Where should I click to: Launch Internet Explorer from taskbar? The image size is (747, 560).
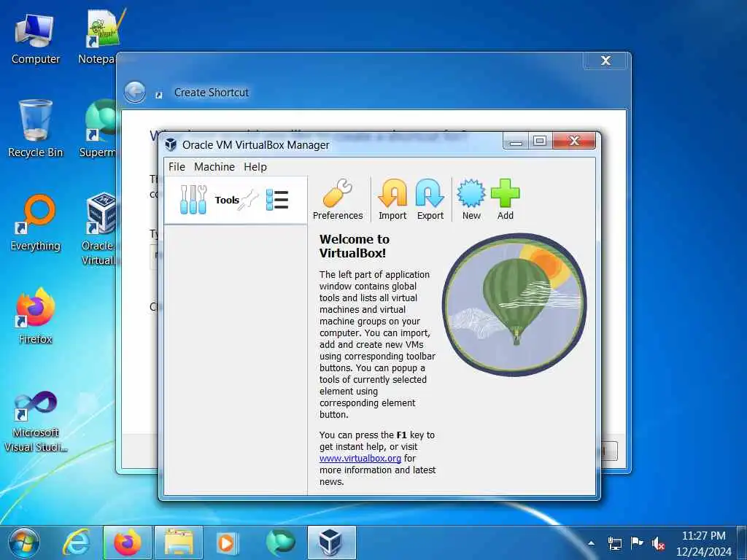(x=77, y=542)
